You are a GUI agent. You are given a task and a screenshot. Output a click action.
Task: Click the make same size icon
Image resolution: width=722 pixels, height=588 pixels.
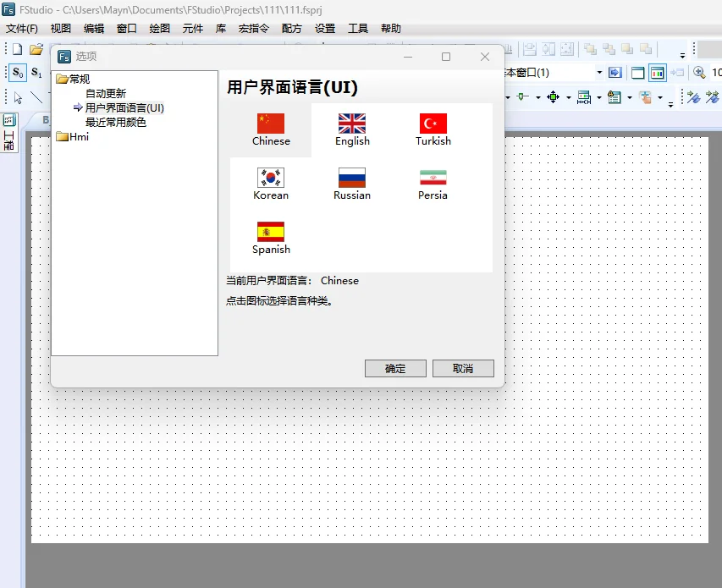[567, 49]
